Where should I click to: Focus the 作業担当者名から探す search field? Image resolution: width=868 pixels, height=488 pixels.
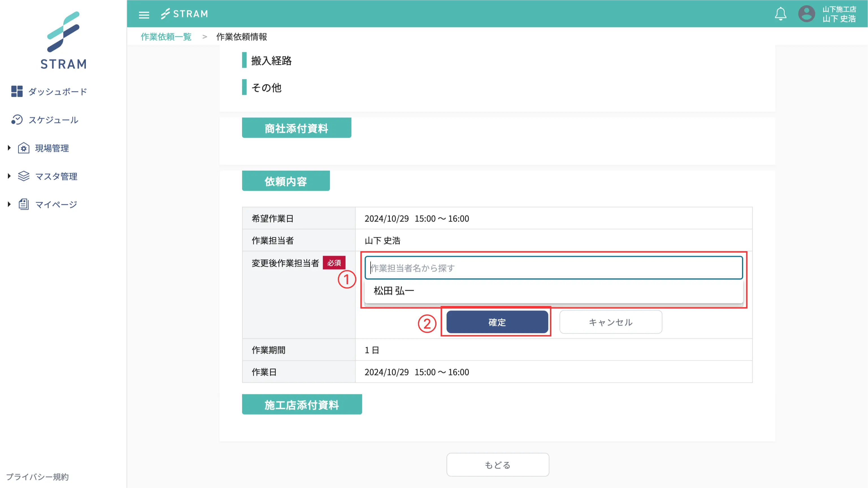pyautogui.click(x=553, y=268)
